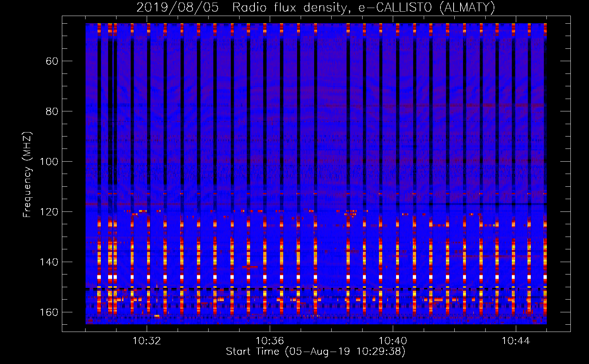The image size is (589, 364).
Task: Select the 80 frequency tick label
Action: coord(52,111)
